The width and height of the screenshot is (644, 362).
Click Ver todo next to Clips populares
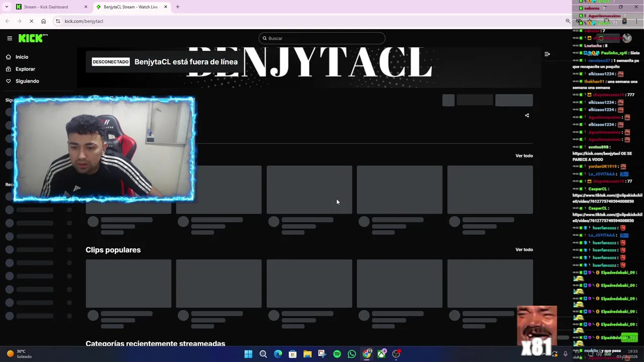(x=524, y=250)
